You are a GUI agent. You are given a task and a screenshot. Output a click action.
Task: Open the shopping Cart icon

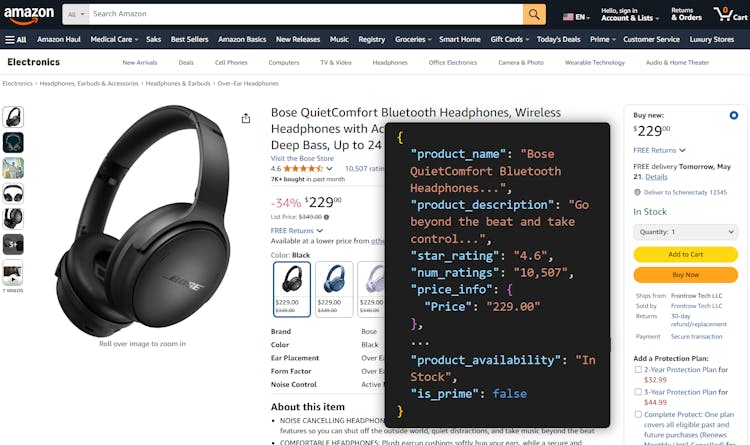pyautogui.click(x=730, y=14)
